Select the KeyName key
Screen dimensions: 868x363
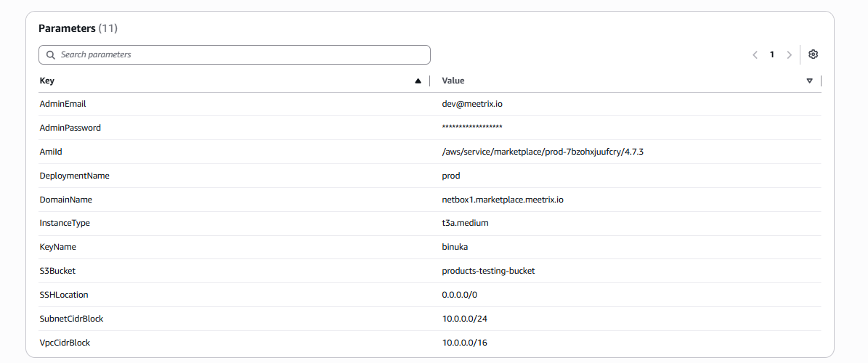(x=57, y=248)
